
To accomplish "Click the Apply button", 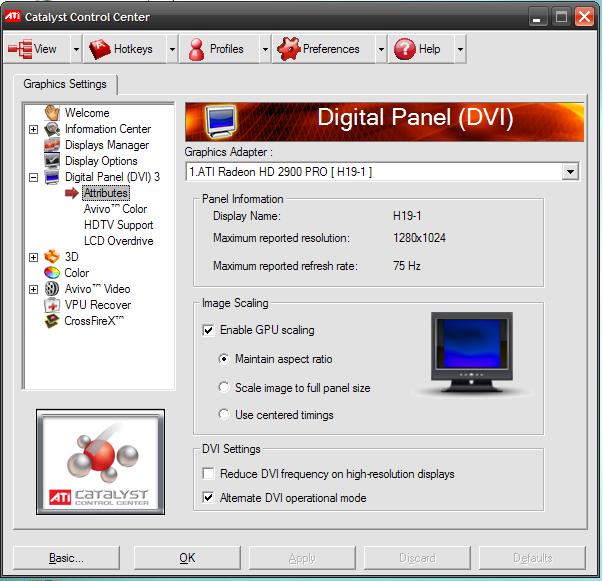I will tap(302, 558).
